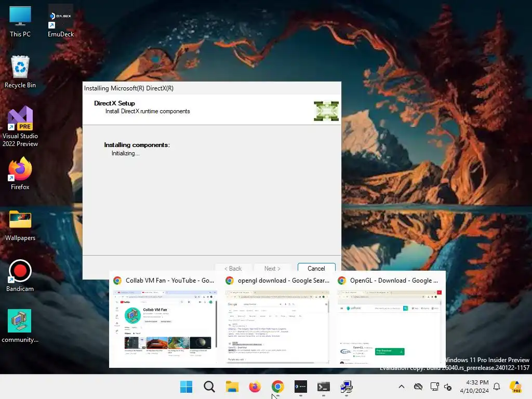This screenshot has height=399, width=532.
Task: Open taskbar Search
Action: tap(209, 387)
